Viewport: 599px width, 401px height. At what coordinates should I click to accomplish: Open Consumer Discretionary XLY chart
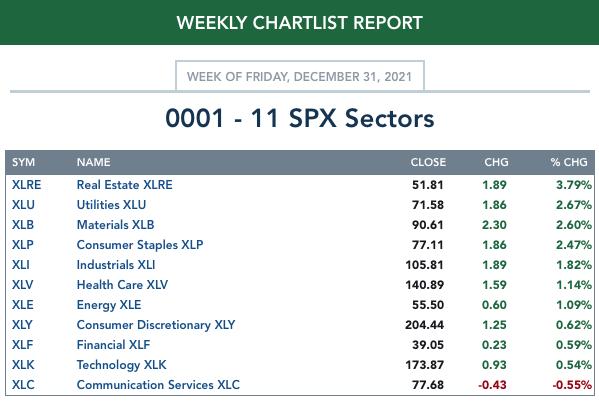155,325
